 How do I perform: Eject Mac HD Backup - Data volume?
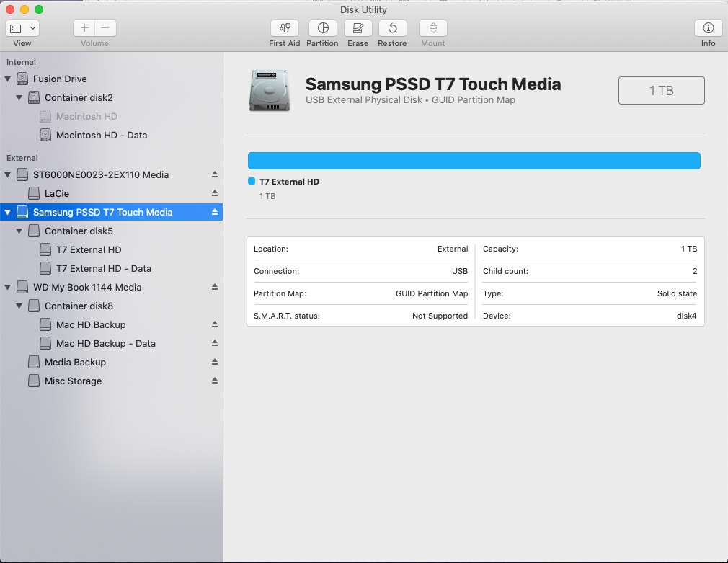215,343
